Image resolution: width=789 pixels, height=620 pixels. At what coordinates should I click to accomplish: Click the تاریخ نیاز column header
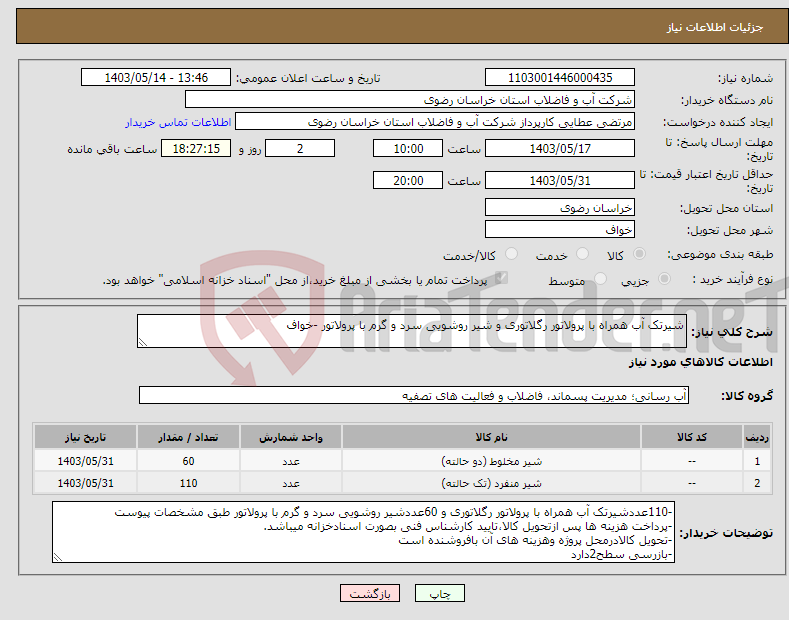pos(86,437)
